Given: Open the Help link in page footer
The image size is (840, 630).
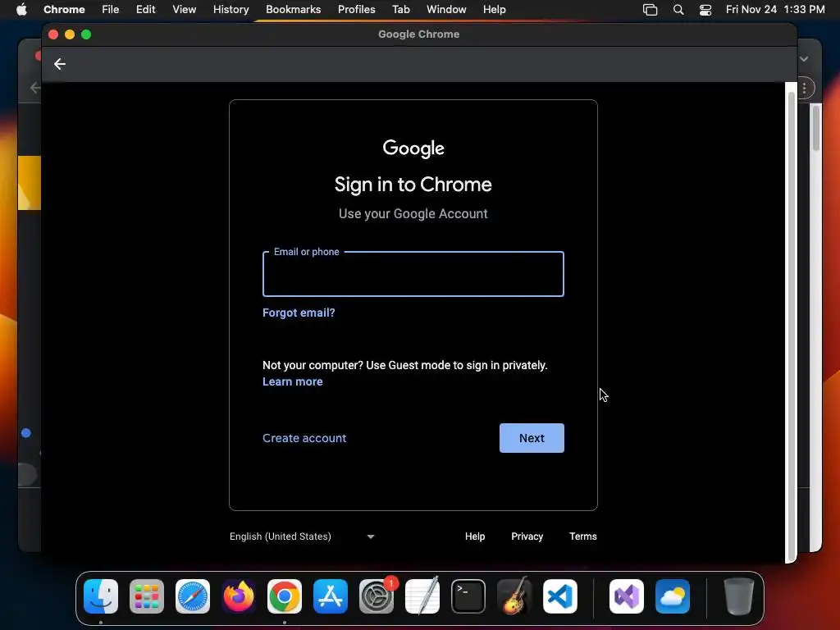Looking at the screenshot, I should (475, 536).
